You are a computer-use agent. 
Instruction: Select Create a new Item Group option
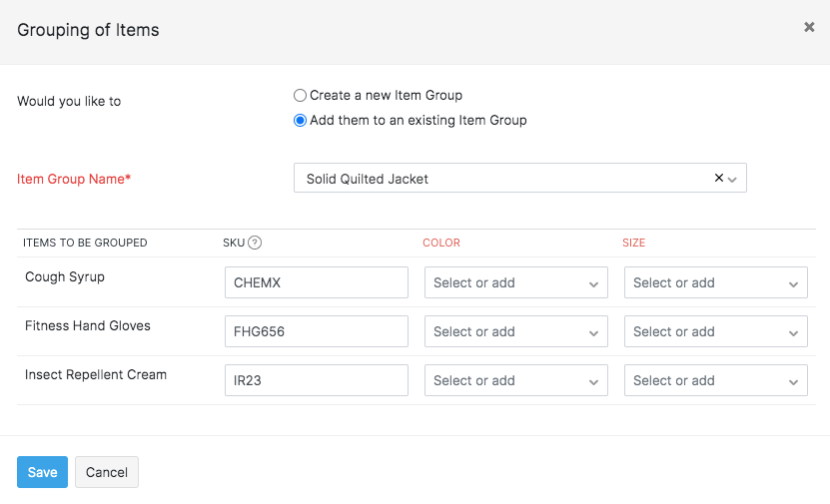pyautogui.click(x=301, y=96)
